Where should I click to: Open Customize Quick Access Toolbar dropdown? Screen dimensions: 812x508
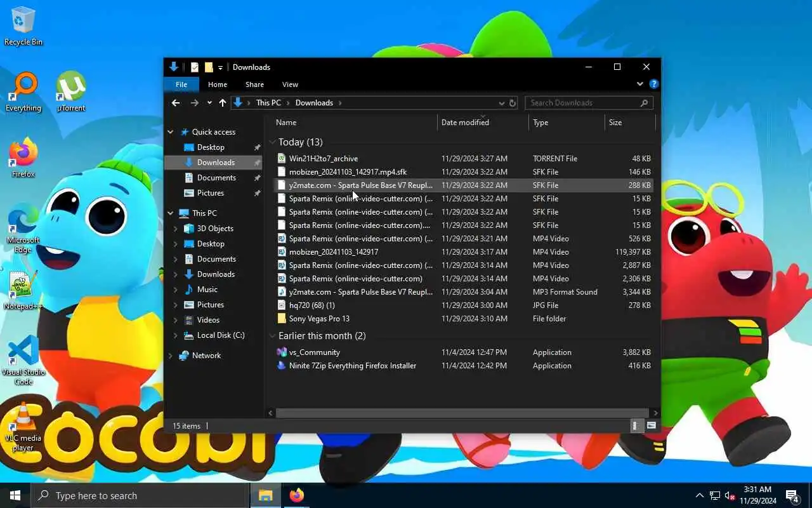220,67
